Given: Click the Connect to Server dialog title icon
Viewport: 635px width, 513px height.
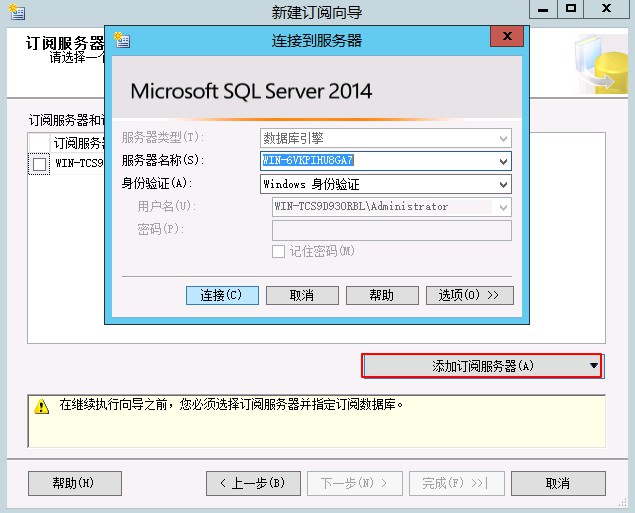Looking at the screenshot, I should pos(123,41).
